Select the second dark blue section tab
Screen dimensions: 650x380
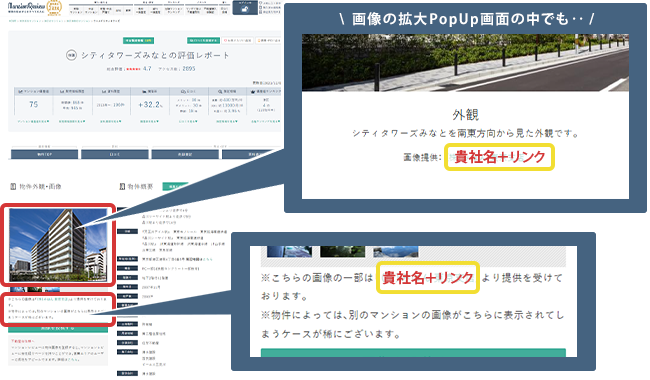[115, 154]
